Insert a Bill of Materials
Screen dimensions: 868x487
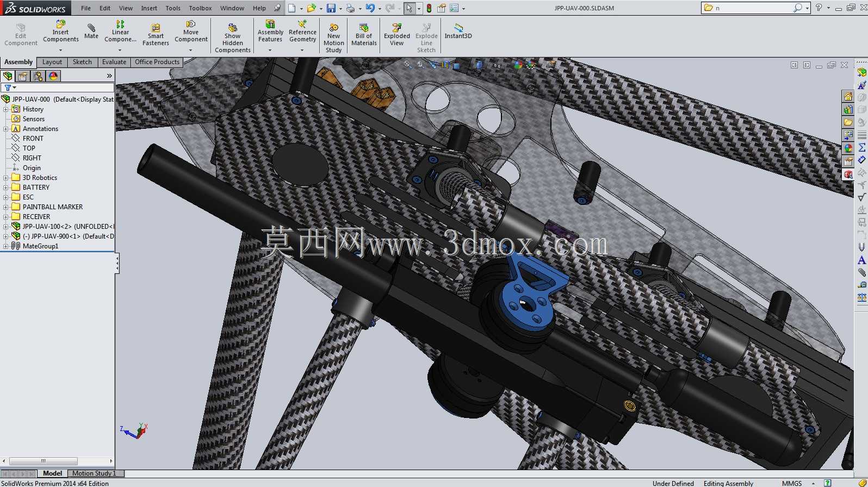pos(364,35)
